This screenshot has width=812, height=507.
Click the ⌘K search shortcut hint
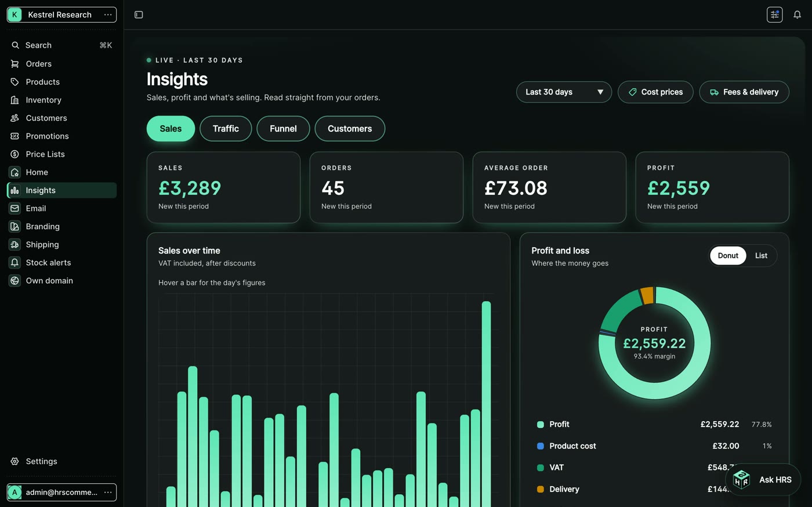pos(106,45)
